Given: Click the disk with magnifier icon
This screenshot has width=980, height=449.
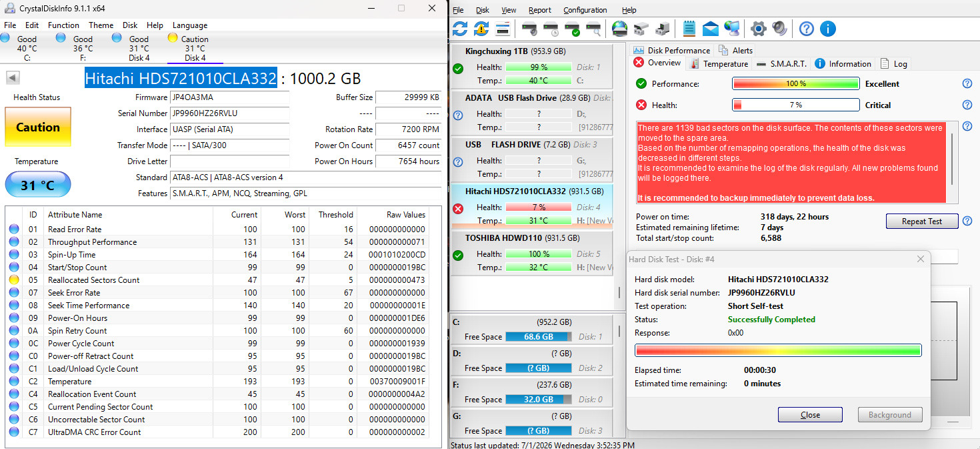Looking at the screenshot, I should click(x=593, y=29).
